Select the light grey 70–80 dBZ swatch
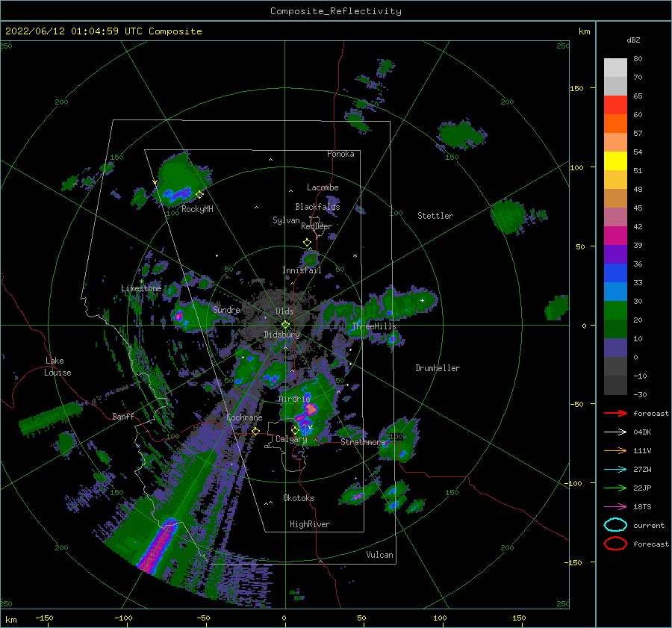This screenshot has width=672, height=628. pos(615,68)
